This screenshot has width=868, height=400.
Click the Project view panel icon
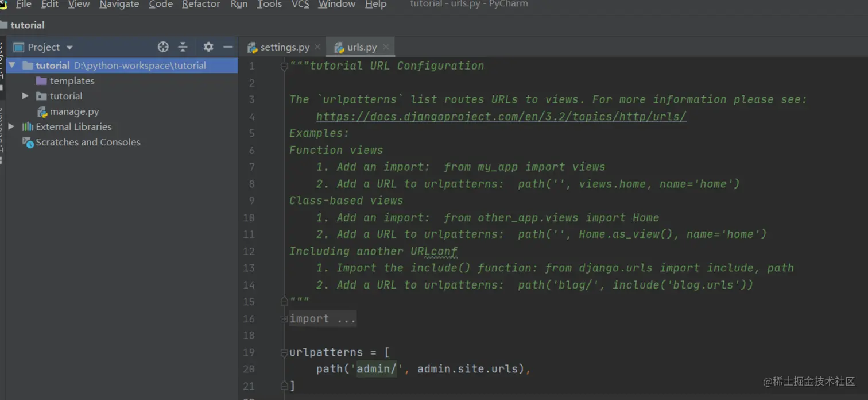point(19,47)
